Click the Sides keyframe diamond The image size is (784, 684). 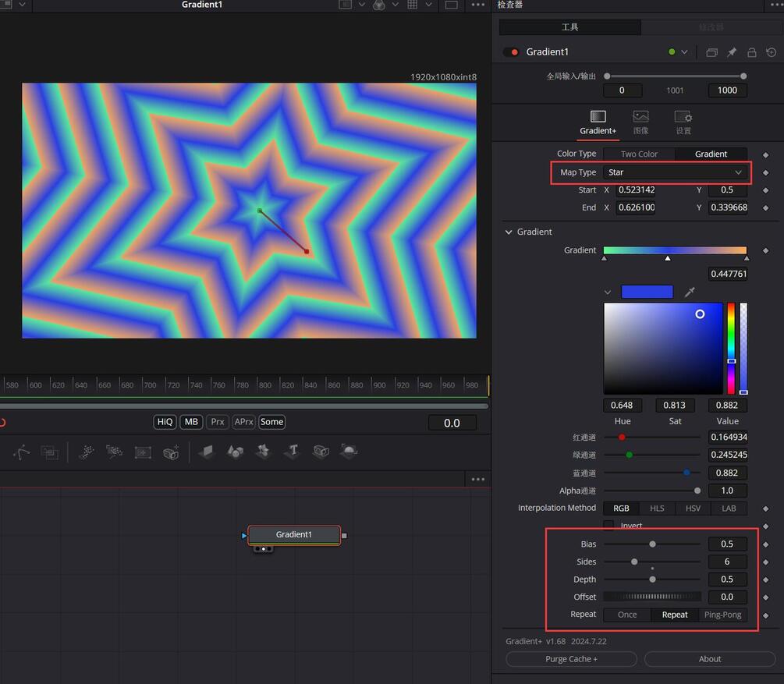[x=765, y=562]
